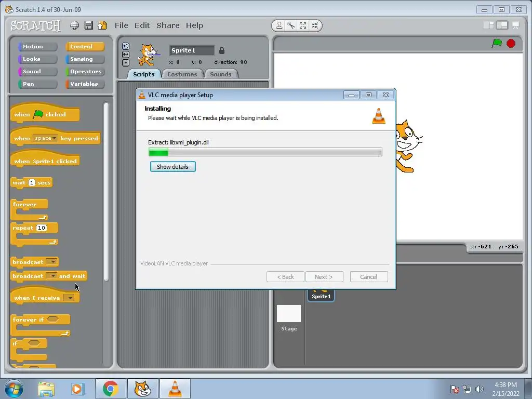
Task: Switch to full stage view mode
Action: tap(502, 25)
